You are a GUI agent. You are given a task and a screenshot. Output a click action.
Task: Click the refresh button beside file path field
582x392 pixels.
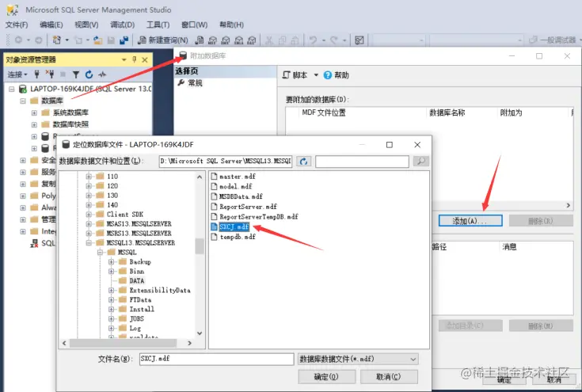pos(303,161)
